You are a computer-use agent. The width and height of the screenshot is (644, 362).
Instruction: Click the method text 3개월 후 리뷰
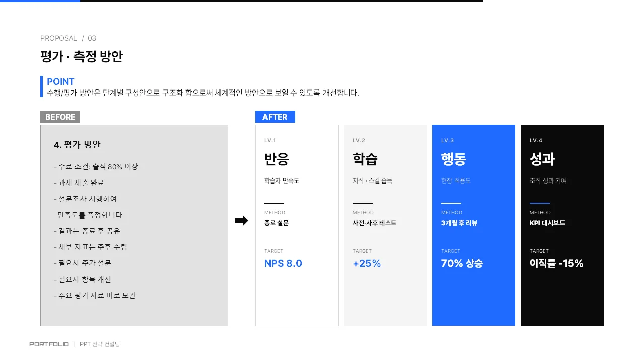459,223
